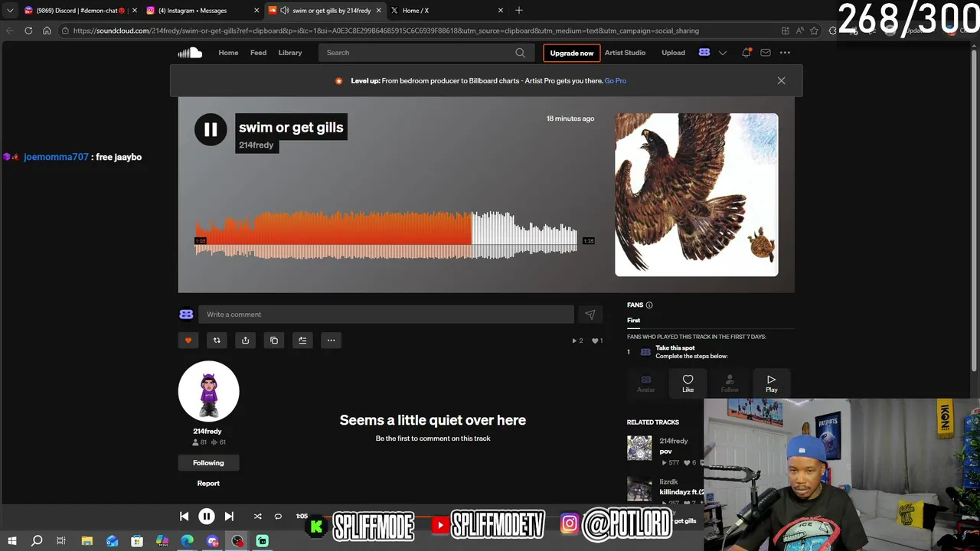Viewport: 980px width, 551px height.
Task: Open the Feed nav item
Action: click(258, 53)
